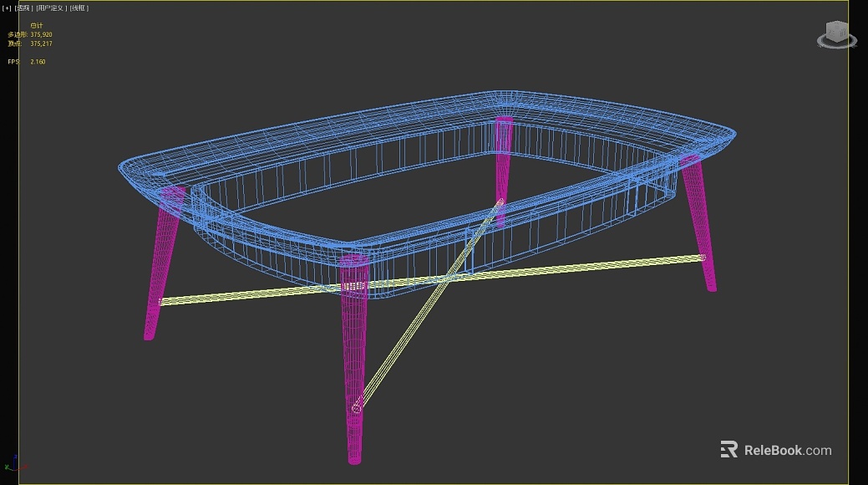Click the ViewCube navigation cube
The height and width of the screenshot is (485, 868).
[x=836, y=35]
